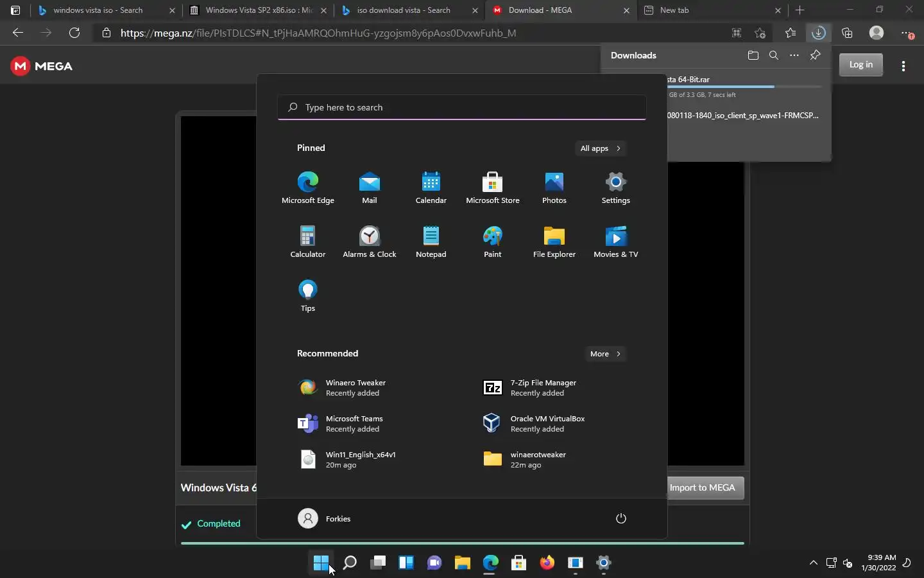Switch to iso download vista - Search tab
This screenshot has width=924, height=578.
(411, 10)
